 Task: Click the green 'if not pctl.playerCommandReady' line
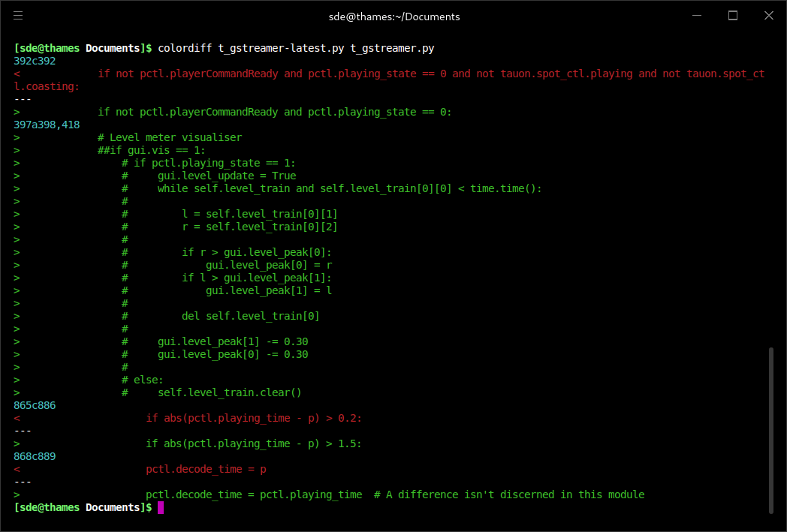[275, 112]
